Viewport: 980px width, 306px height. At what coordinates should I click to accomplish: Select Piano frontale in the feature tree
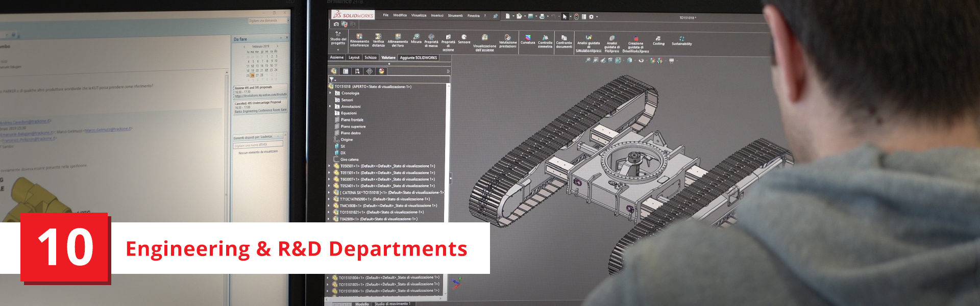(352, 120)
